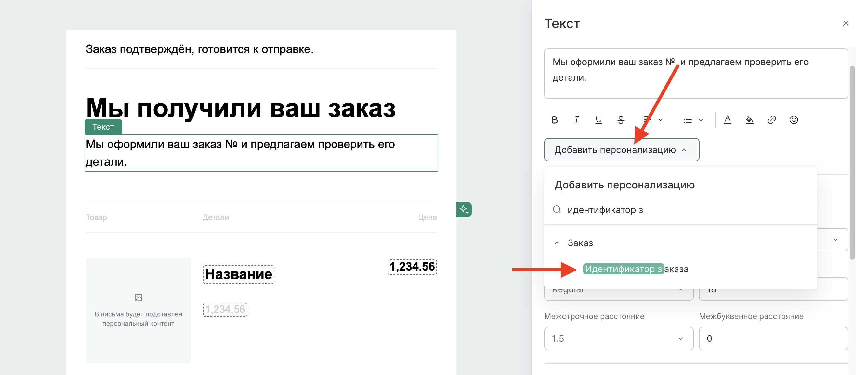
Task: Click the Товар column header
Action: click(x=96, y=217)
